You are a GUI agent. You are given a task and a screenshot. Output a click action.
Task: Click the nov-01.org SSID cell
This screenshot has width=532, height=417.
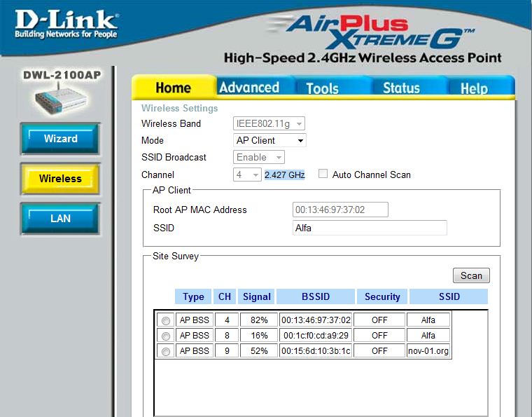428,351
